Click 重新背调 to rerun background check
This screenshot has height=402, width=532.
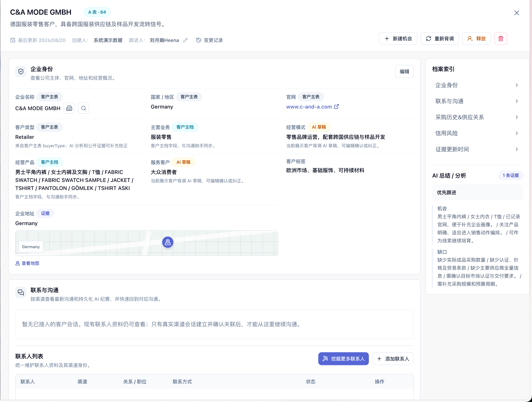point(439,39)
